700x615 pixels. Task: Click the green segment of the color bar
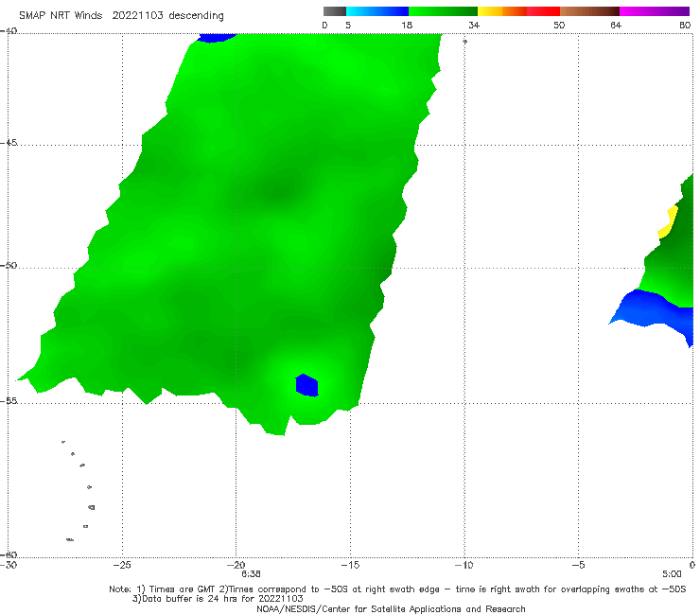[444, 11]
